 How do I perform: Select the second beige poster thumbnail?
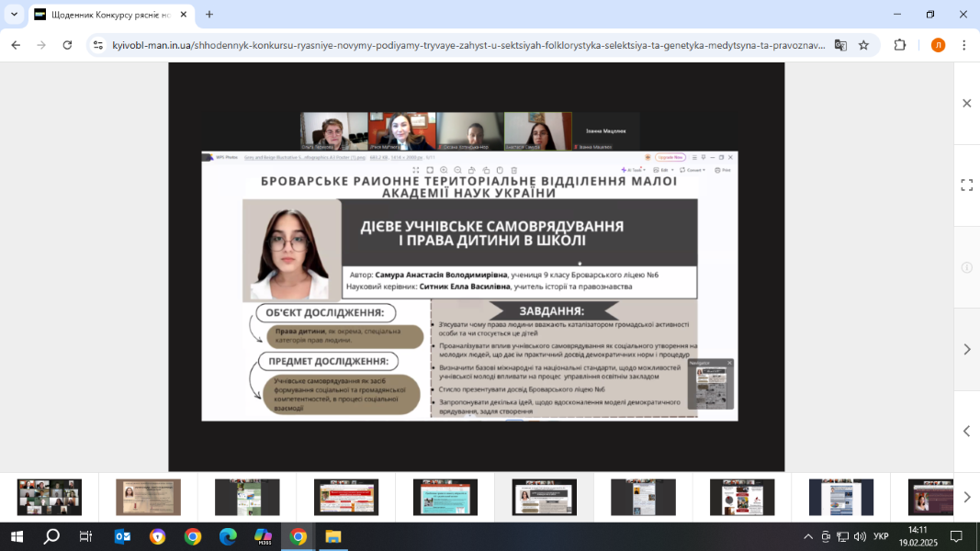(x=148, y=497)
